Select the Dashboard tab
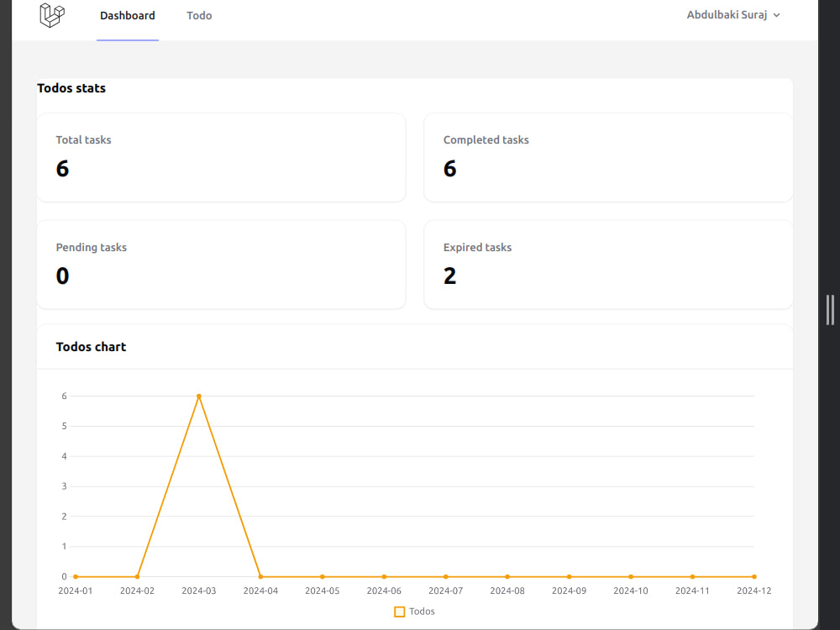Viewport: 840px width, 630px height. pos(128,15)
